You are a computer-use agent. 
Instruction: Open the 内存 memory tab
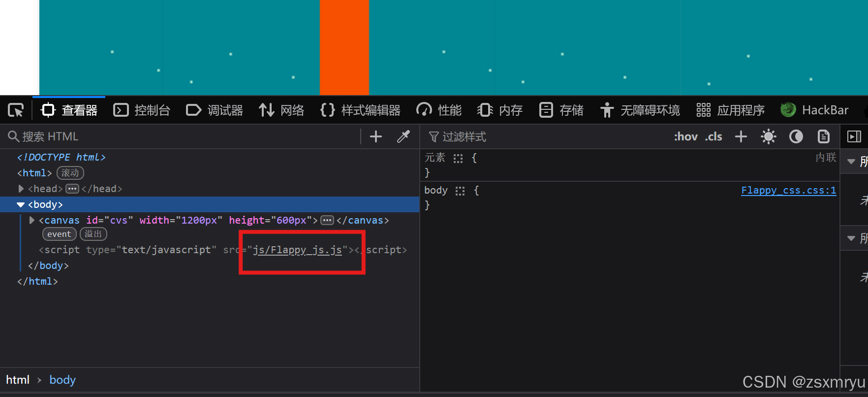(500, 110)
